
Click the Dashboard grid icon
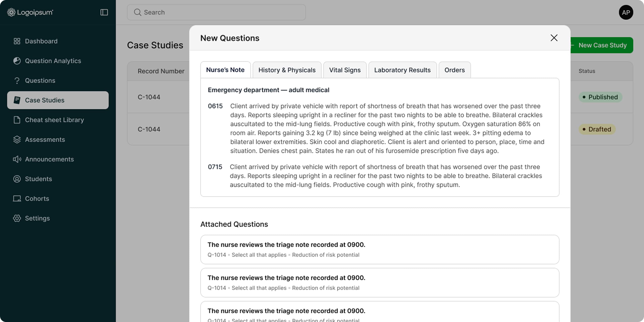point(17,41)
